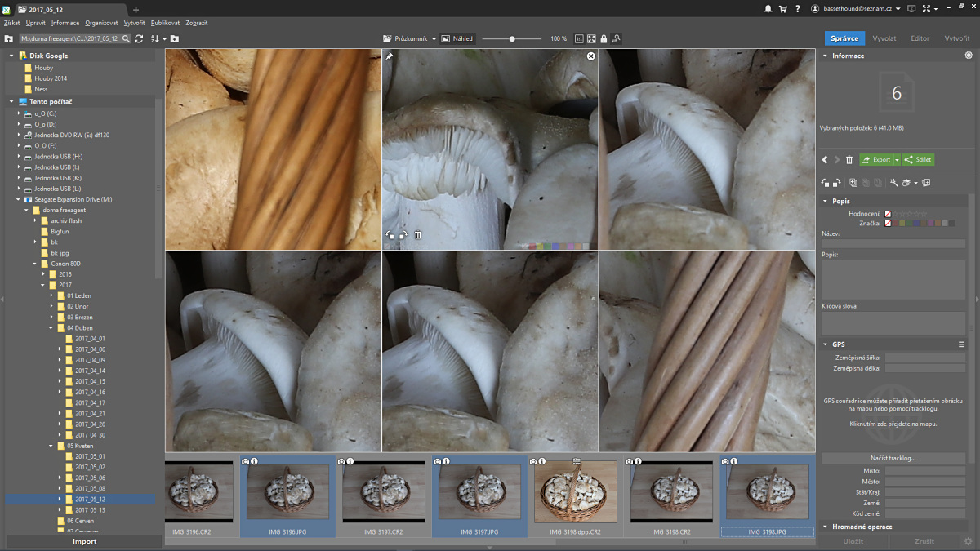Viewport: 980px width, 551px height.
Task: Click the magic wand quick-fix icon
Action: tap(894, 183)
